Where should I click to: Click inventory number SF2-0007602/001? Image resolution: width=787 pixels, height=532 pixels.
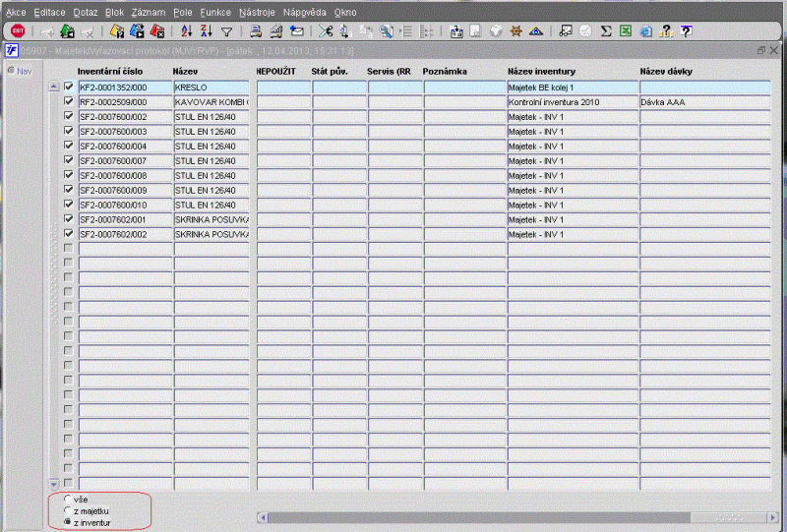point(125,219)
